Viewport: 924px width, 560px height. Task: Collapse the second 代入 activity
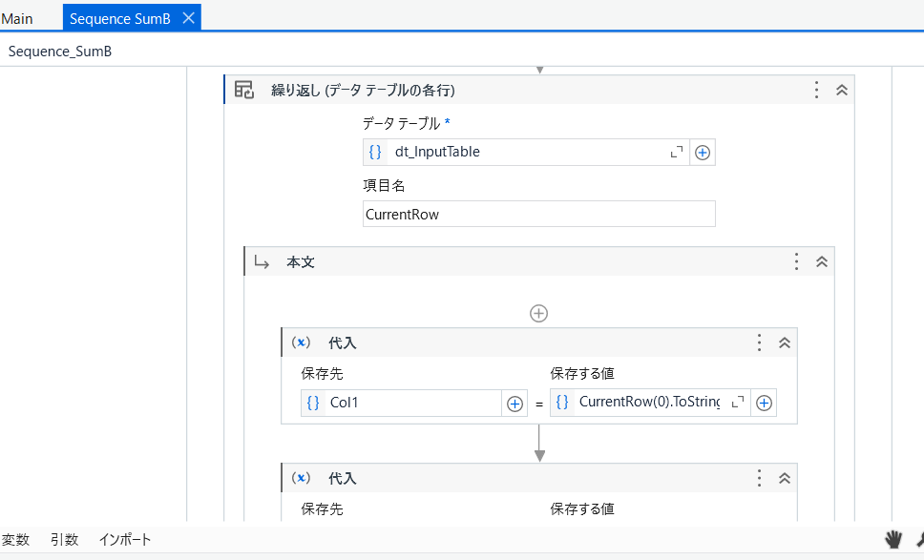click(785, 478)
